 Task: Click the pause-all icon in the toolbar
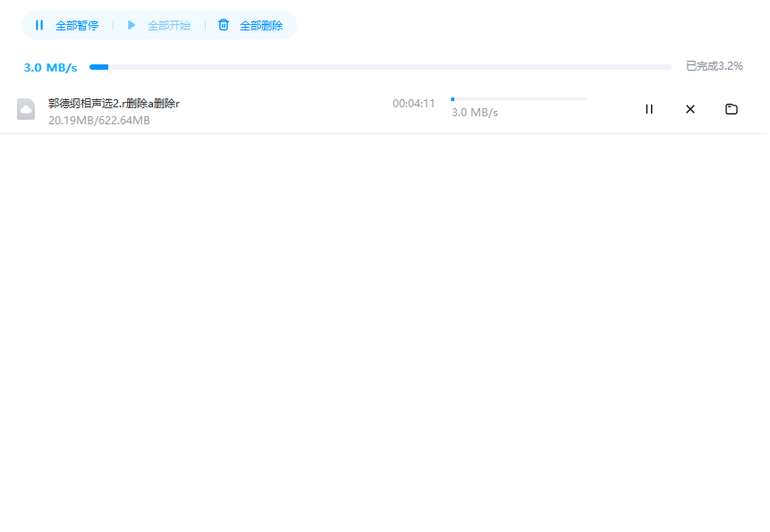39,25
